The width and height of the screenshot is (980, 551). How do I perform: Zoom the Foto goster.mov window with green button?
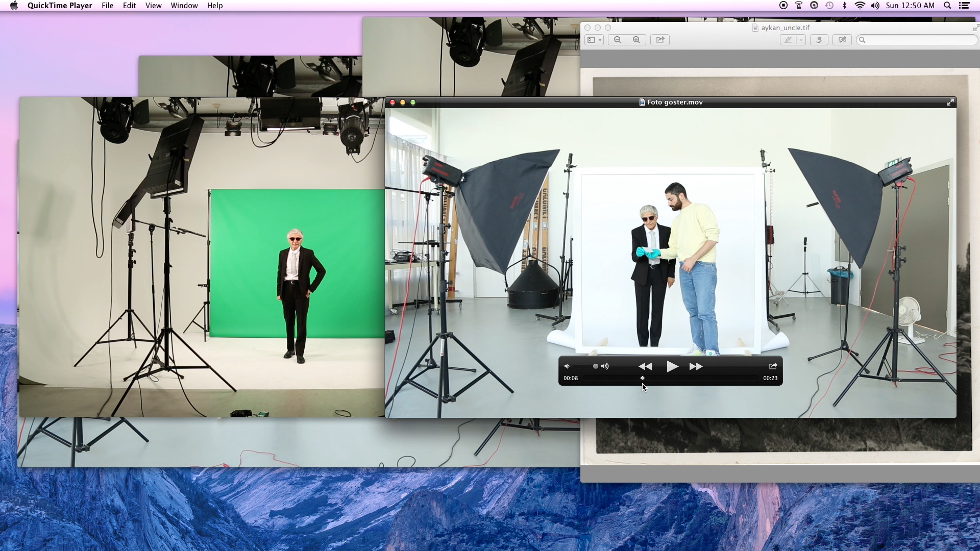tap(413, 102)
